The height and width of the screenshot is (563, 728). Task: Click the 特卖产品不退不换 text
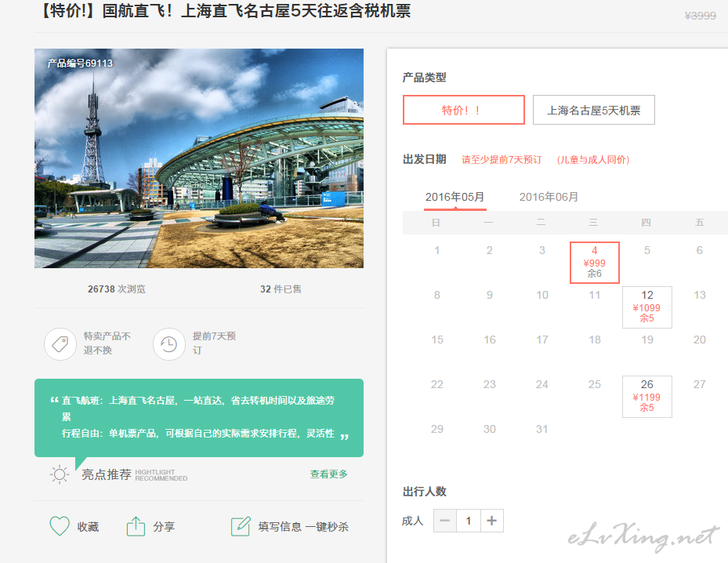[x=107, y=343]
